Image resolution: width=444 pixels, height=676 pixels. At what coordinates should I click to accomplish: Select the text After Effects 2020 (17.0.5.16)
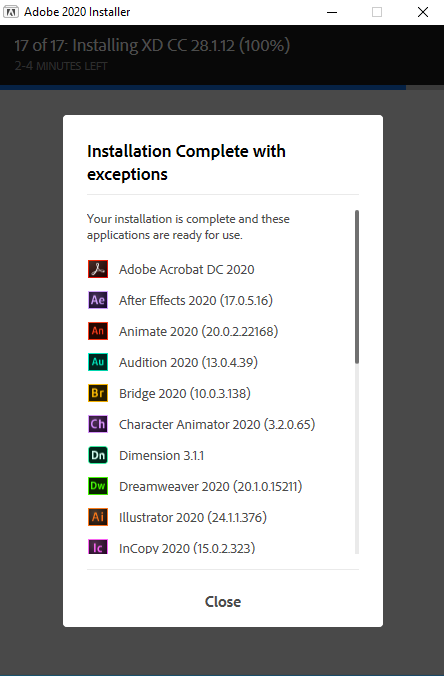(x=196, y=300)
